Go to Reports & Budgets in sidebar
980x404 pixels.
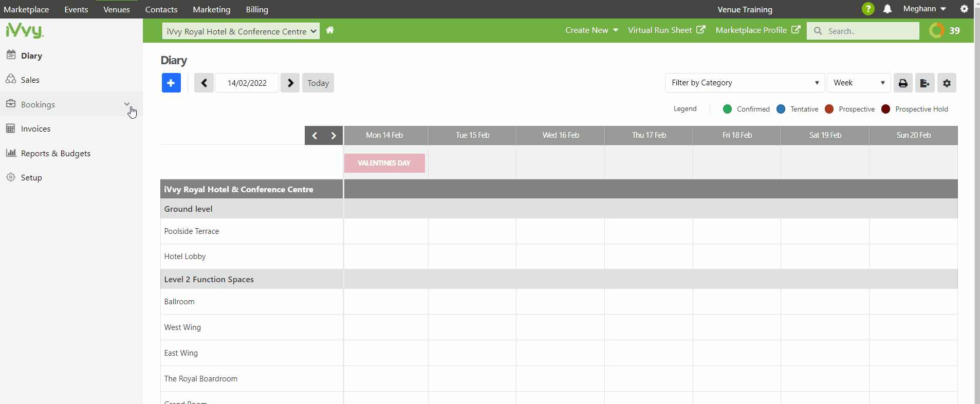(56, 153)
